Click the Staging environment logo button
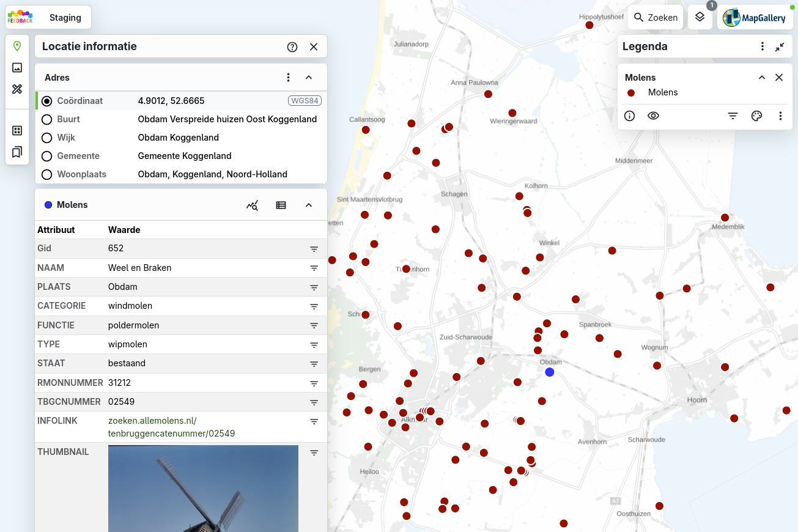Viewport: 798px width, 532px height. tap(48, 17)
